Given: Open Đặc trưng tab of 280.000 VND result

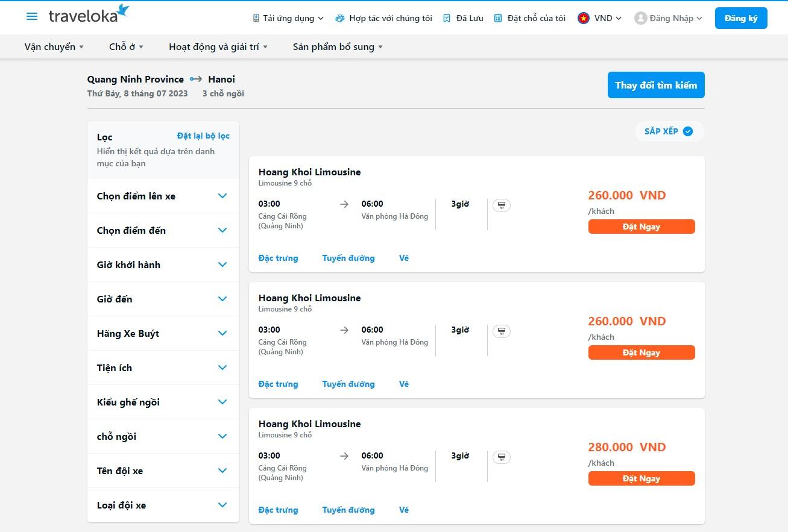Looking at the screenshot, I should tap(278, 510).
